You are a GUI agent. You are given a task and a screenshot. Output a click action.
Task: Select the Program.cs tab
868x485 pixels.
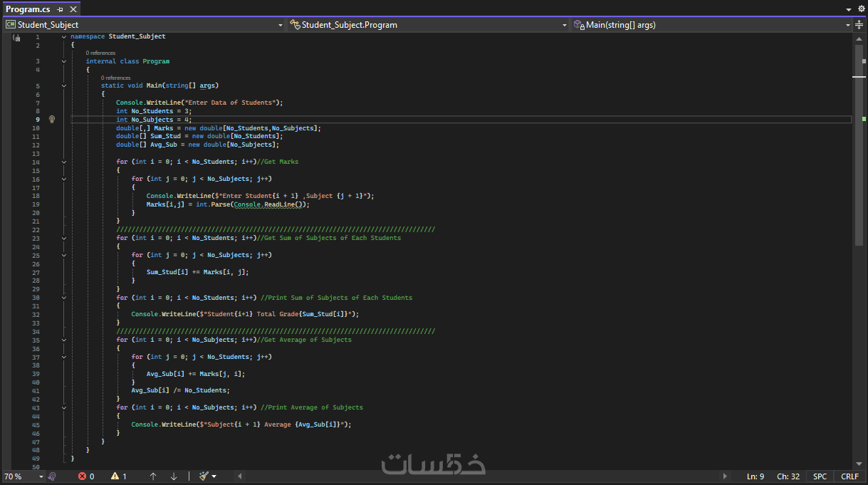click(x=28, y=9)
